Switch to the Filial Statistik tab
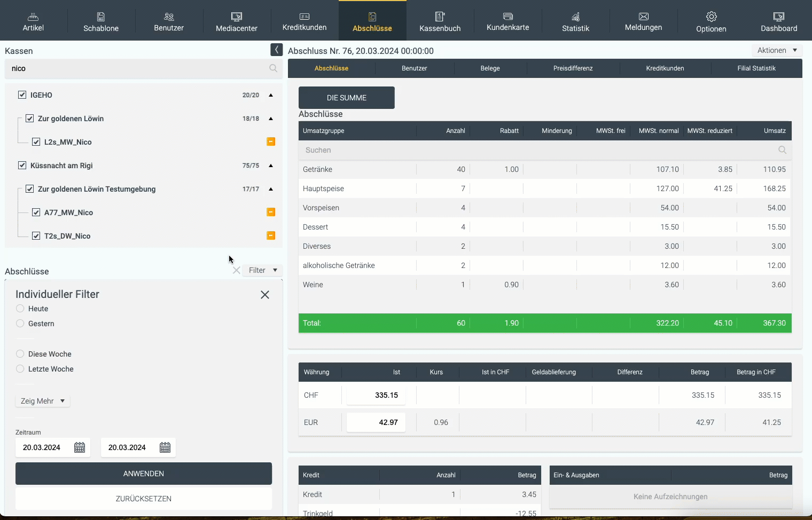 point(756,68)
